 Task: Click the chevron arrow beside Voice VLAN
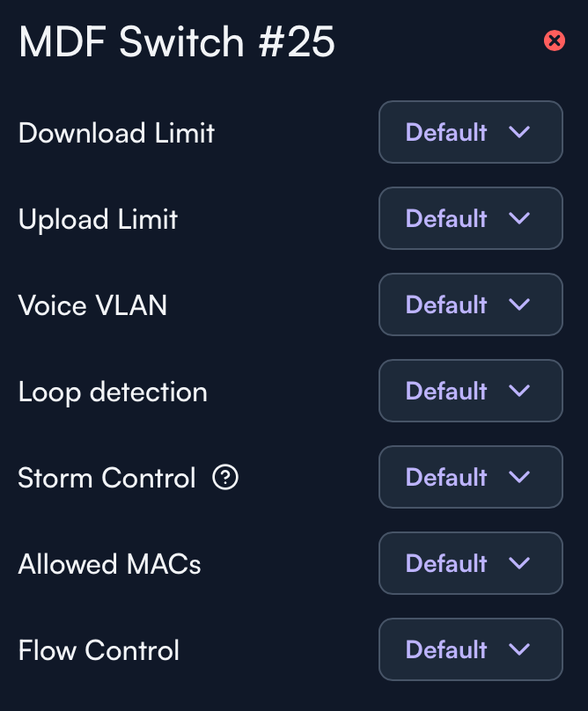(x=519, y=304)
